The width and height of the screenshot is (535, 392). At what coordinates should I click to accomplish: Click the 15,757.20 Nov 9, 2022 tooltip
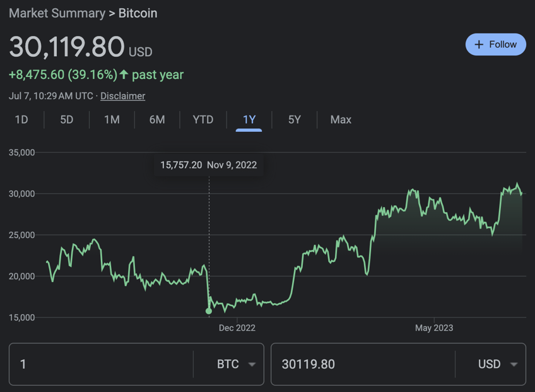208,165
